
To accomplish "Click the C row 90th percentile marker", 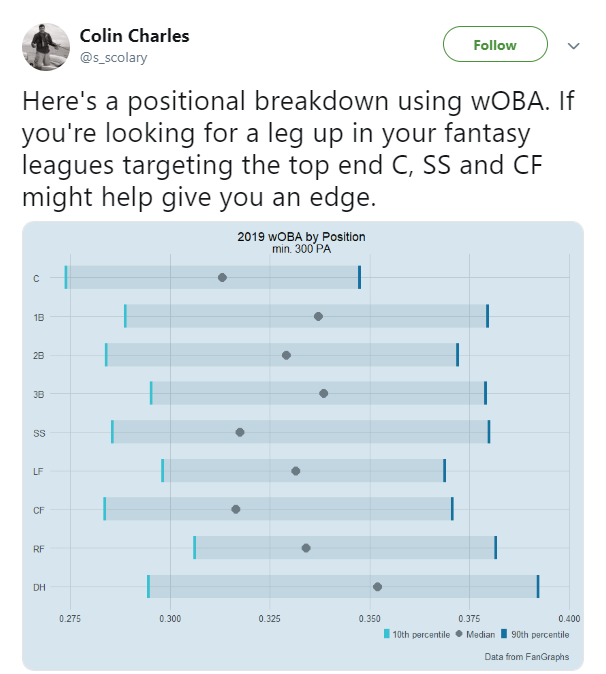I will click(359, 278).
